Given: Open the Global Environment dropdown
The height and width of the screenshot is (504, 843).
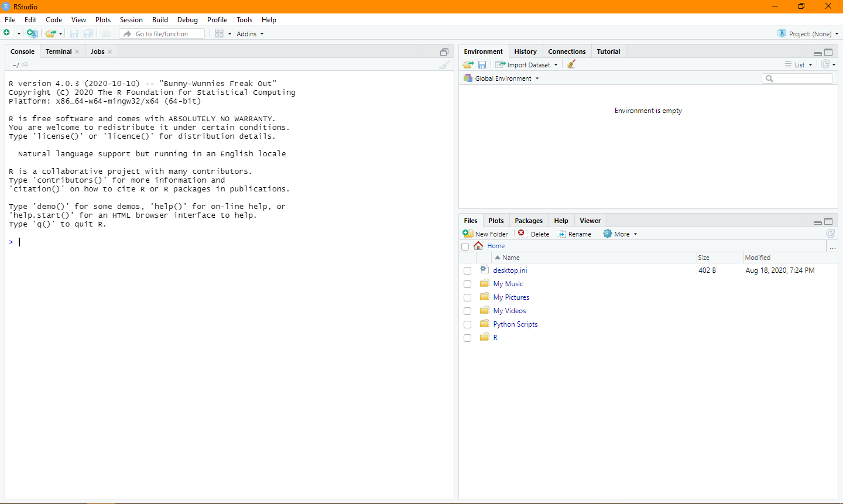Looking at the screenshot, I should coord(501,78).
